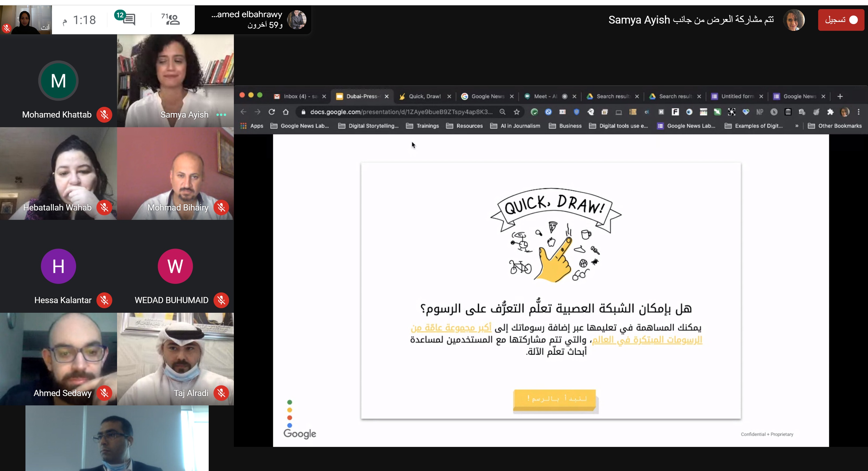Toggle mute for Mohamed Khattab
The image size is (868, 471).
click(x=104, y=114)
